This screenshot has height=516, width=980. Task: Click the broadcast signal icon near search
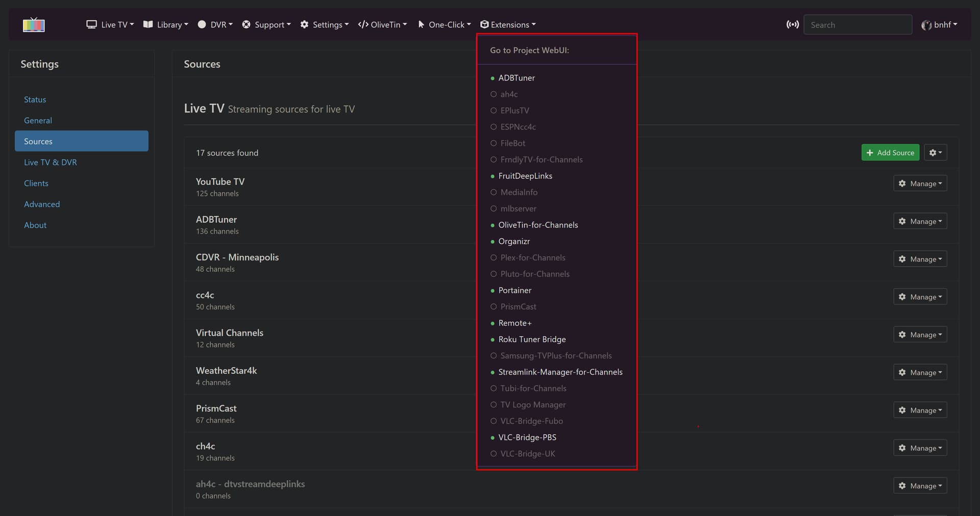click(792, 25)
